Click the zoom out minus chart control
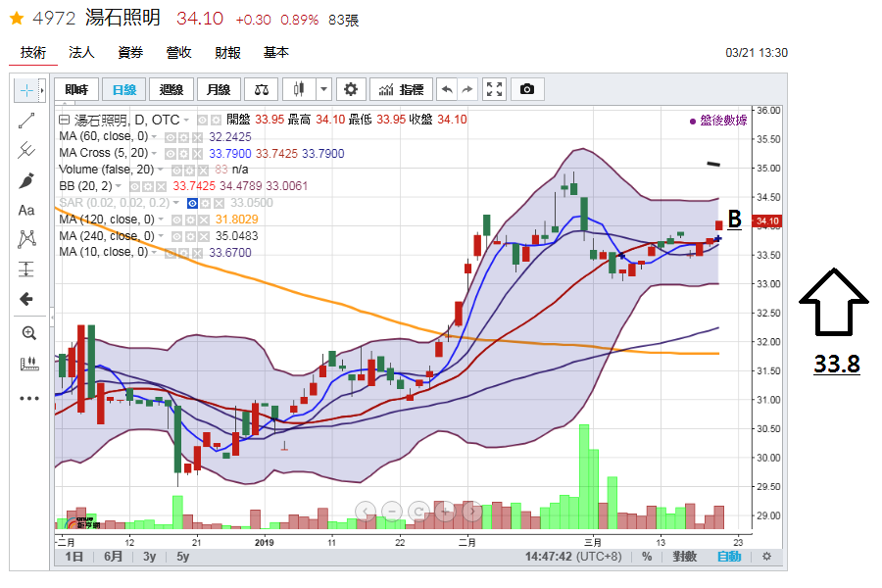Screen dimensions: 882x588 [x=392, y=512]
